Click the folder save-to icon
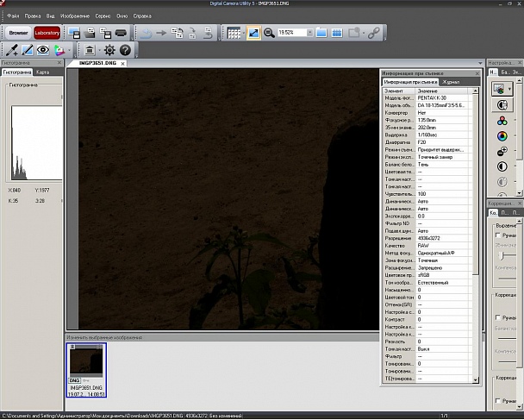 click(90, 33)
